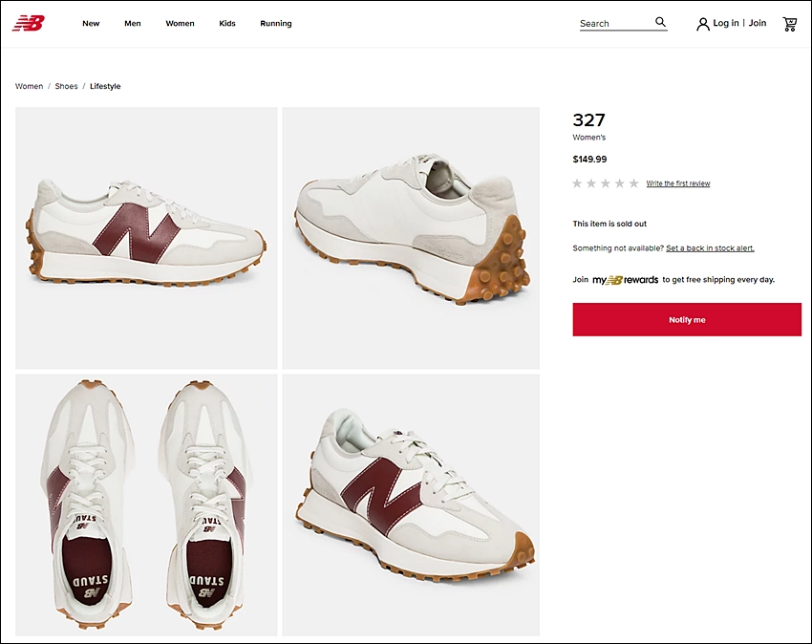The height and width of the screenshot is (644, 812).
Task: Open the side-view shoe image
Action: (x=146, y=238)
